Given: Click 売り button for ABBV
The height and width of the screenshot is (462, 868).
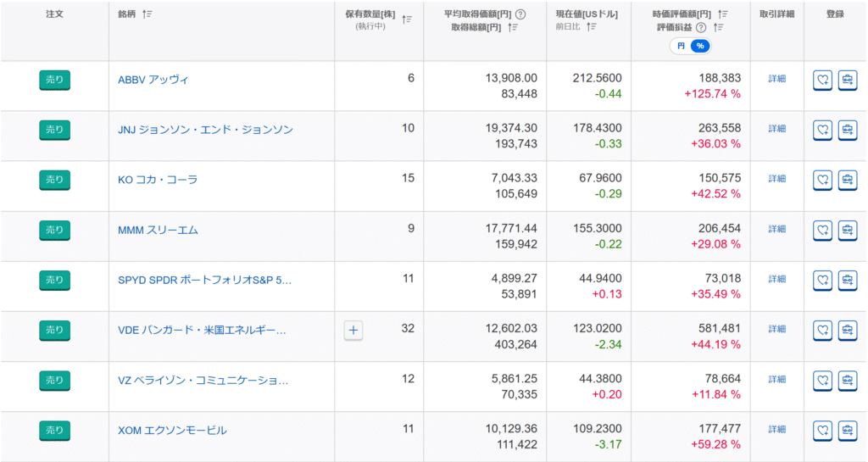Looking at the screenshot, I should tap(54, 81).
